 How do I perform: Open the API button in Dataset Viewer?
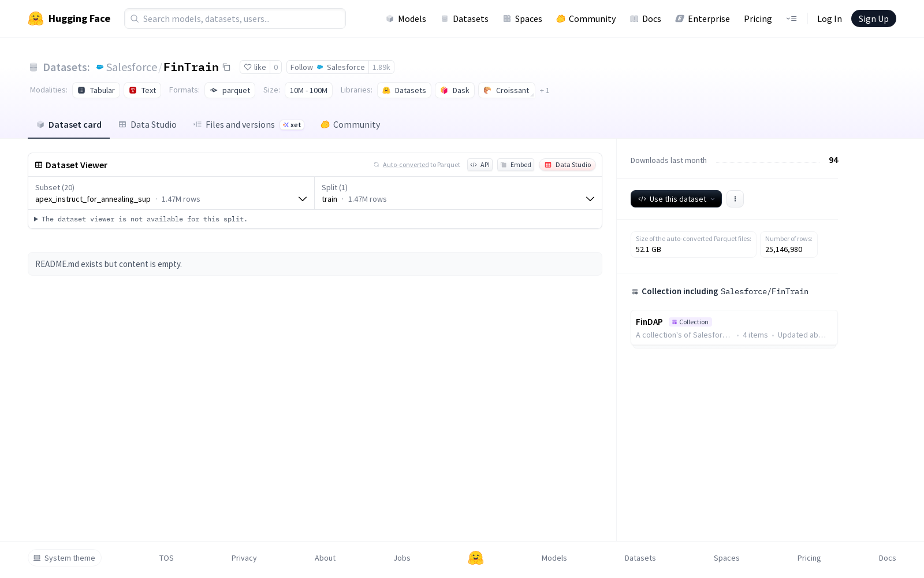(480, 165)
